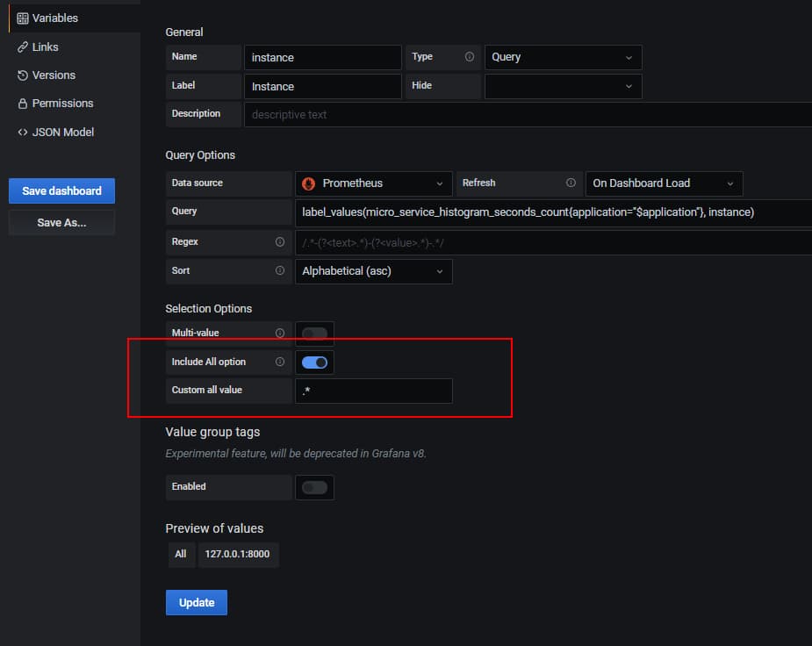Click the Sort info icon
Screen dimensions: 812x646
280,271
